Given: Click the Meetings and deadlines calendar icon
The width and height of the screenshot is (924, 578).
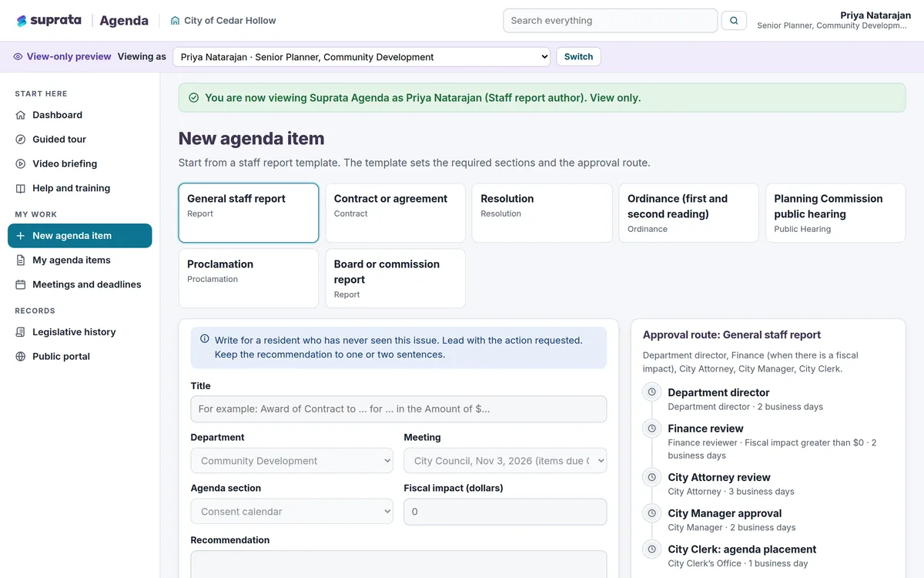Looking at the screenshot, I should click(x=21, y=284).
